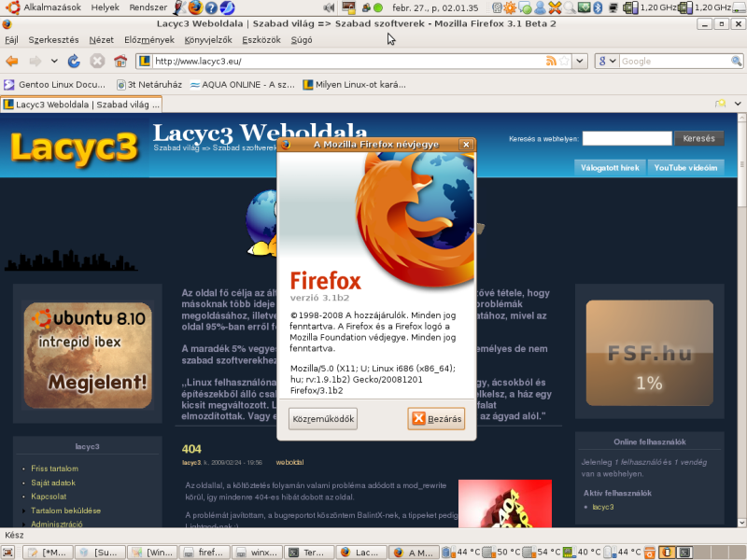747x560 pixels.
Task: Open the Eszközök menu
Action: pos(261,40)
